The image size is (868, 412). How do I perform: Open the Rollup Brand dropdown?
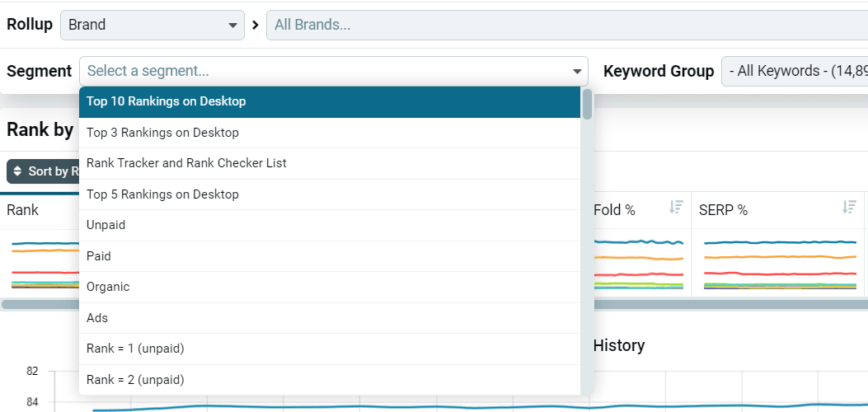point(152,25)
